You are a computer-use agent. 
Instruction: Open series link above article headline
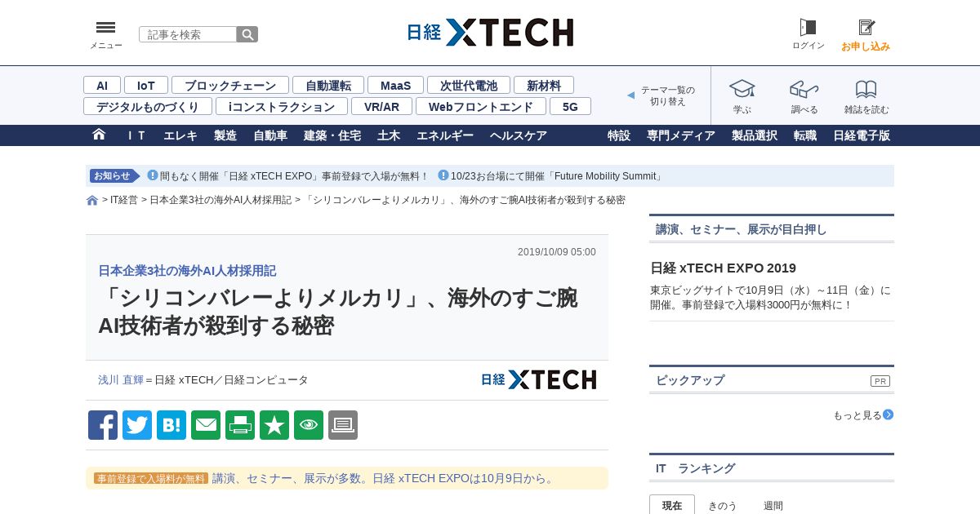click(x=187, y=270)
